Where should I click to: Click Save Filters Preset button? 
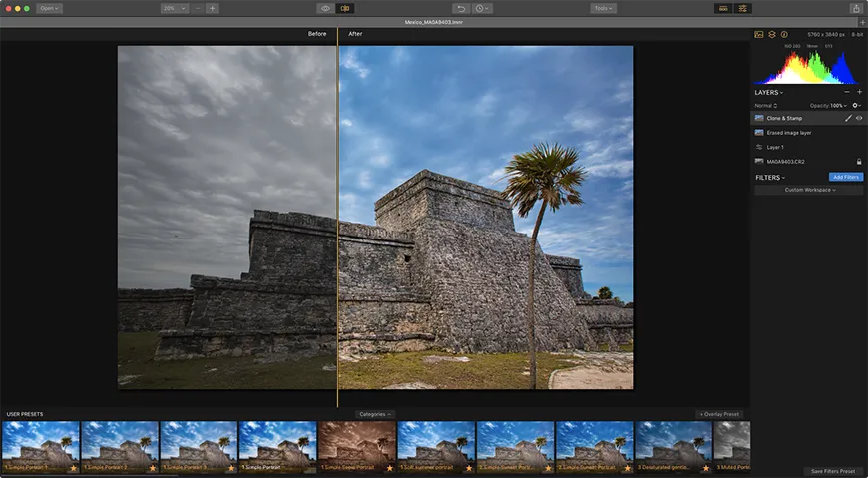click(x=832, y=471)
